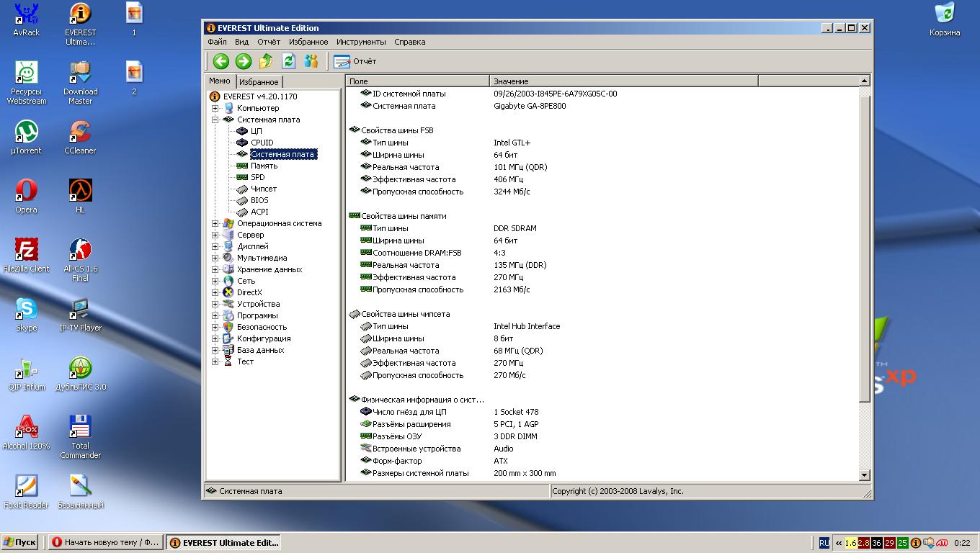
Task: Expand hidden tray icons chevron
Action: coord(839,544)
